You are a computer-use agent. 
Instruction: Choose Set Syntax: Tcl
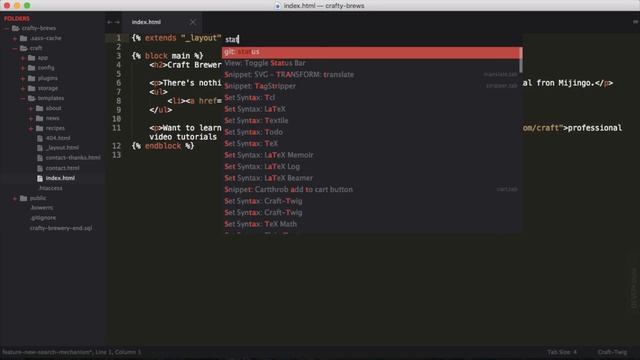tap(371, 98)
